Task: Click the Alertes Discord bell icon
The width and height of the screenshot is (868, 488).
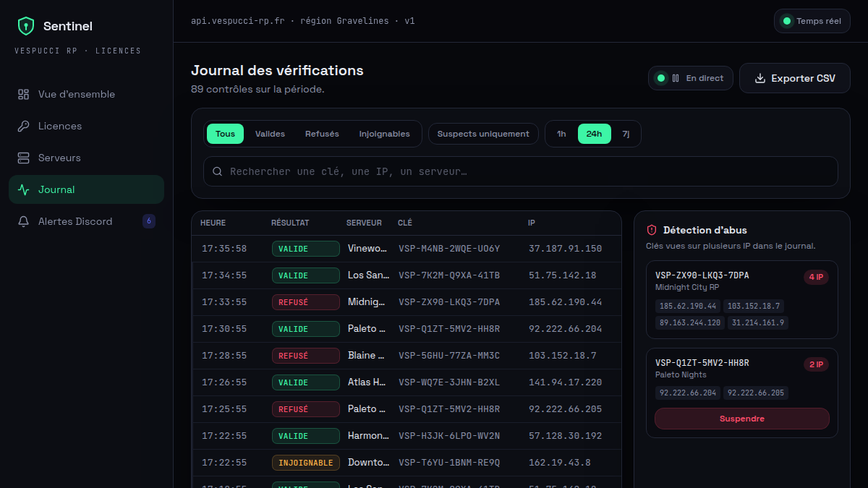Action: click(24, 221)
